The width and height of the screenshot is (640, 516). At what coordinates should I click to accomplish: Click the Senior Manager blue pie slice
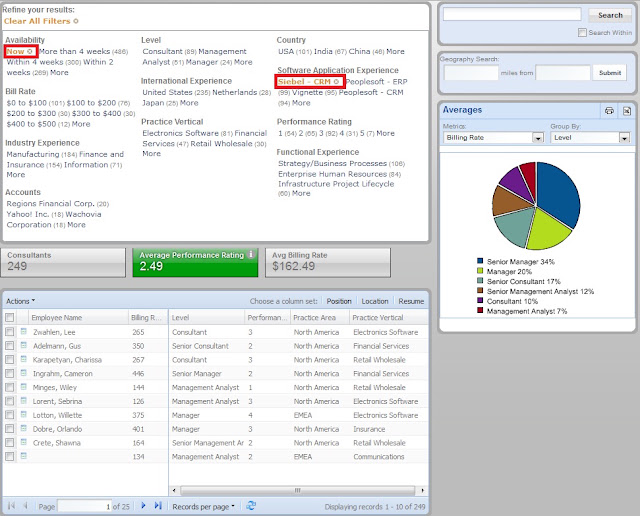point(558,192)
